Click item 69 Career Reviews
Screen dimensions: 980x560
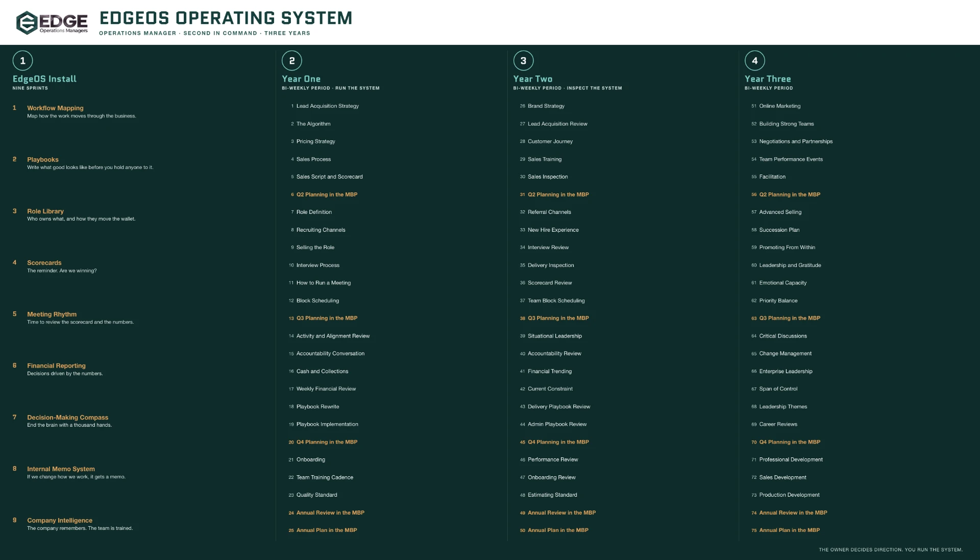(774, 424)
